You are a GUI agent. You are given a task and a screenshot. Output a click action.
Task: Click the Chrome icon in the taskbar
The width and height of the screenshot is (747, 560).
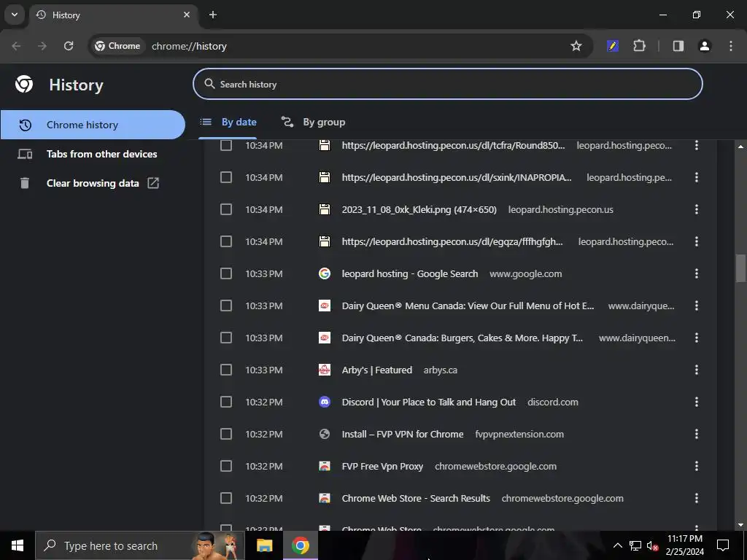300,545
